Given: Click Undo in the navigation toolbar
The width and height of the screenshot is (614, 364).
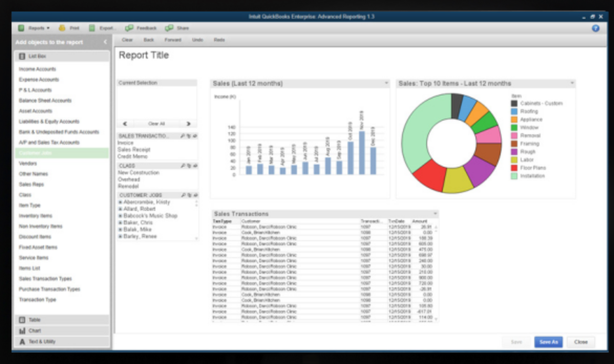Looking at the screenshot, I should (x=197, y=40).
